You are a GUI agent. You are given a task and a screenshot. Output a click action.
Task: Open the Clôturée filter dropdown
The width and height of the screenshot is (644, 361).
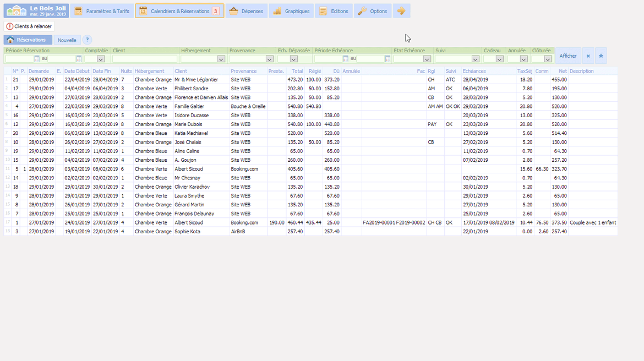pyautogui.click(x=548, y=59)
